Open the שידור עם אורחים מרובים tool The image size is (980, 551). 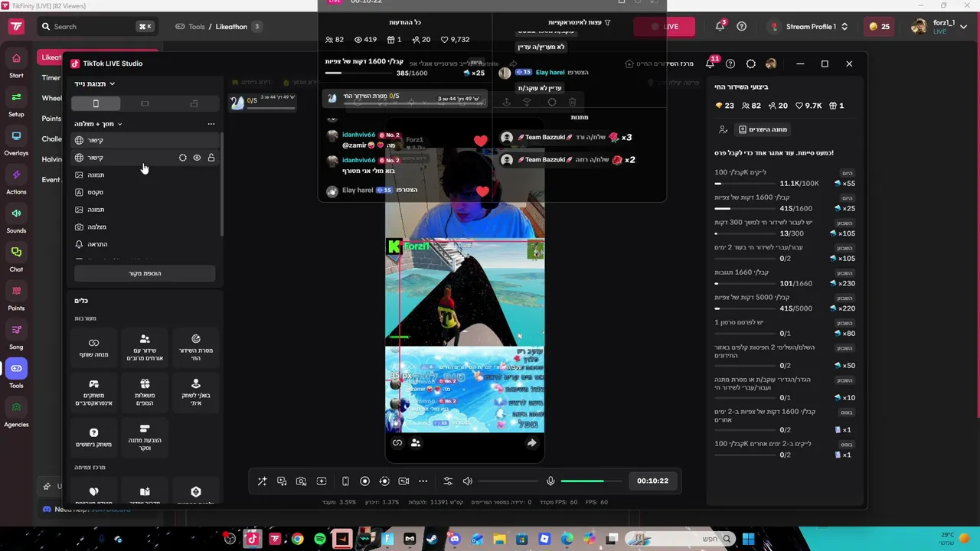click(145, 347)
